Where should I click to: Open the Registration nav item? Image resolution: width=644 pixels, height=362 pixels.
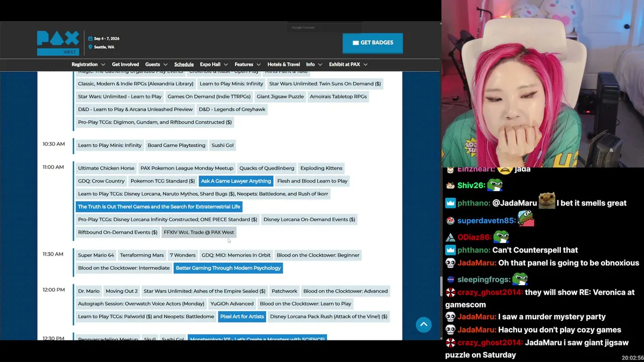[x=85, y=64]
